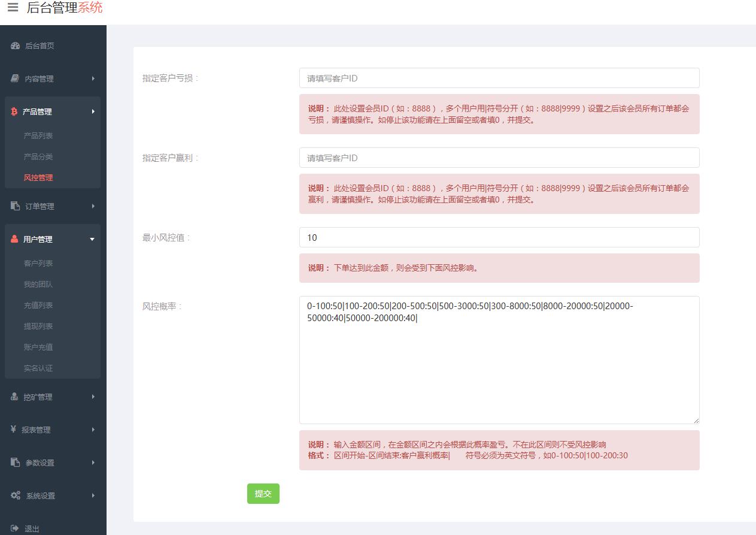The width and height of the screenshot is (756, 535).
Task: Click the 指定客户亏损 customer ID field
Action: [499, 78]
